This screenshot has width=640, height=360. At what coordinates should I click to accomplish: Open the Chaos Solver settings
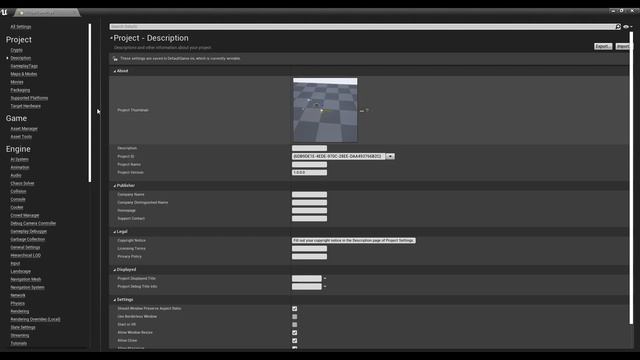tap(22, 184)
